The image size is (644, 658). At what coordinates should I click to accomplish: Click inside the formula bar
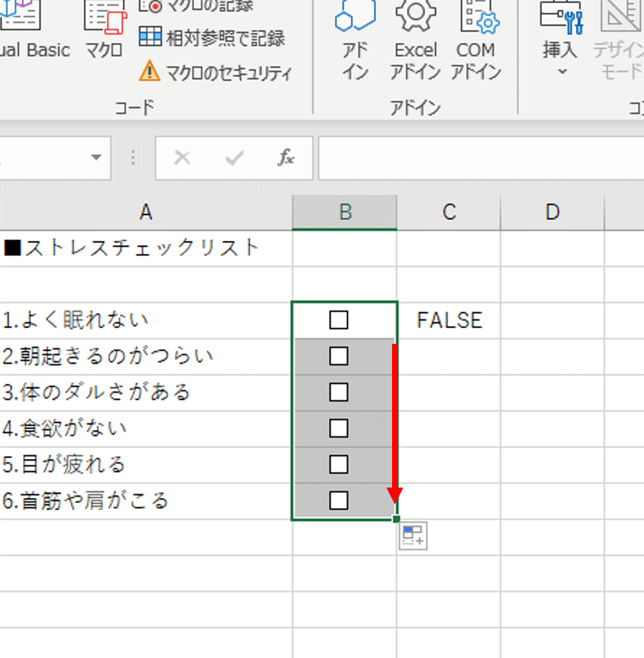coord(479,157)
